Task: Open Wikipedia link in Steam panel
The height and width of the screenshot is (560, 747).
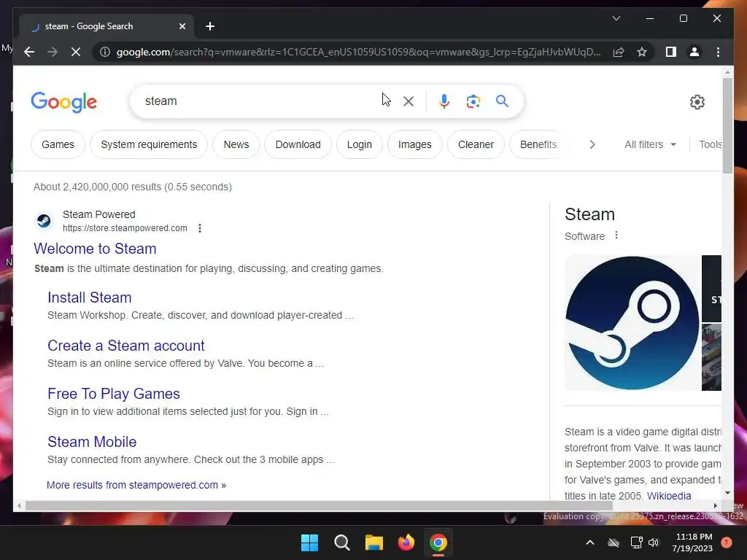Action: [x=669, y=496]
